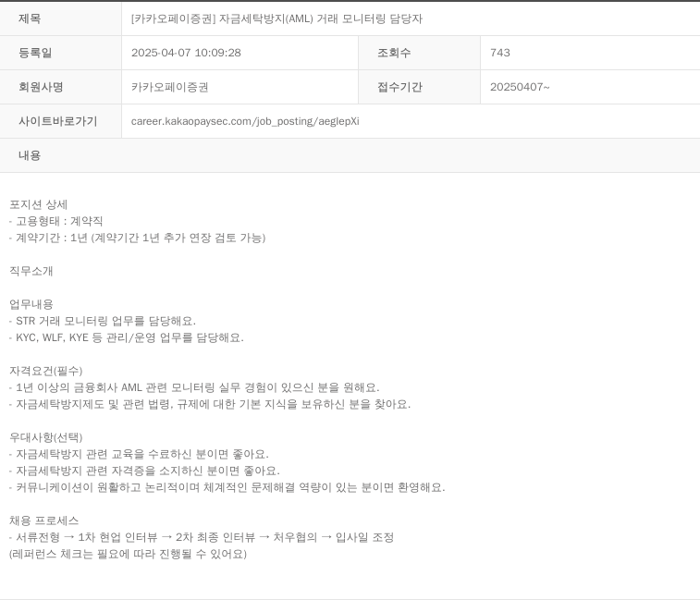The image size is (700, 600).
Task: Select the posting title text '[카카오페이증권] 자금세탁방지(AML) 거래 모니터링 담당자'
Action: tap(276, 18)
